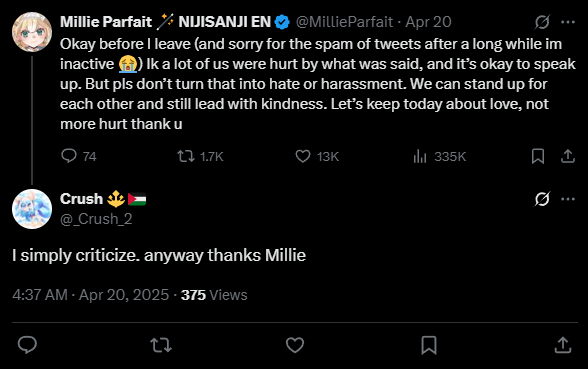Open more options menu on Crush's reply
The height and width of the screenshot is (369, 588).
[x=568, y=199]
